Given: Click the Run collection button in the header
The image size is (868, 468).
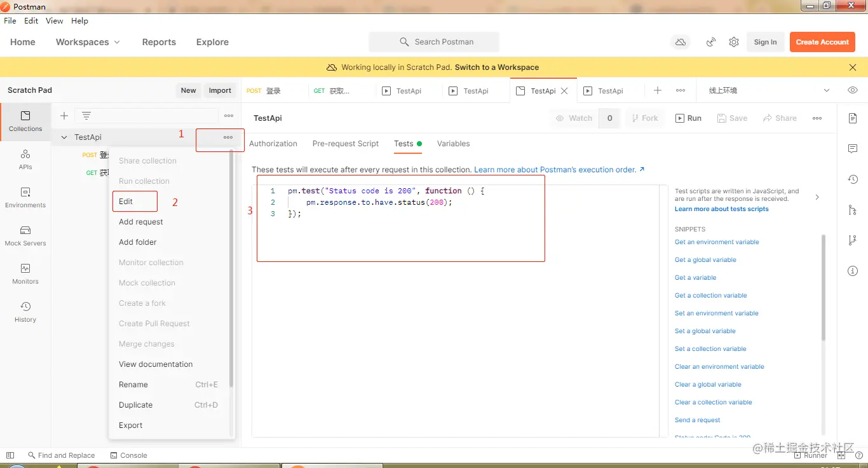Looking at the screenshot, I should [x=689, y=118].
